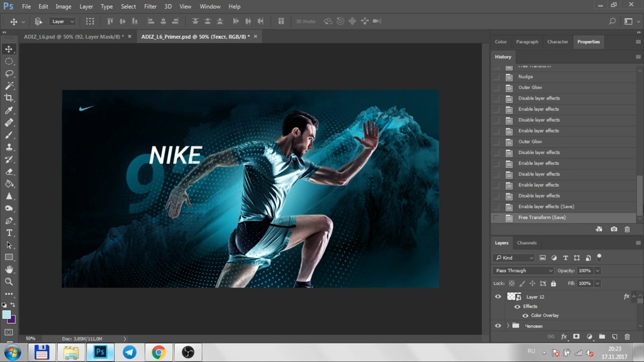The image size is (644, 362).
Task: Toggle lock image pixels brush icon
Action: [522, 284]
